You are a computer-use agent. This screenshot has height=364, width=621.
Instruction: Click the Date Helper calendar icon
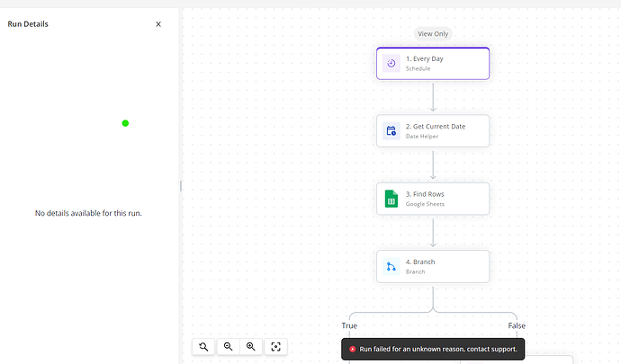pos(391,131)
